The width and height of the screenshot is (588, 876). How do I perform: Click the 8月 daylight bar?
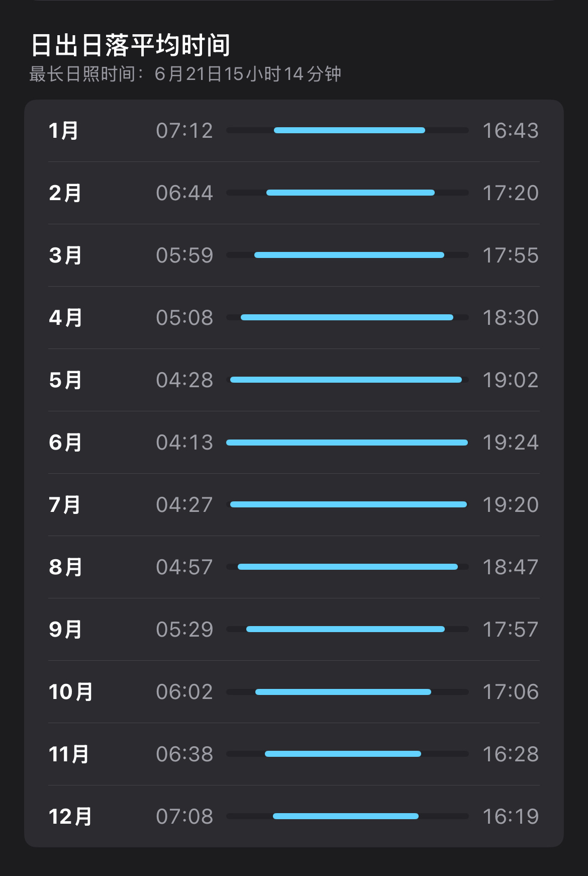[347, 567]
